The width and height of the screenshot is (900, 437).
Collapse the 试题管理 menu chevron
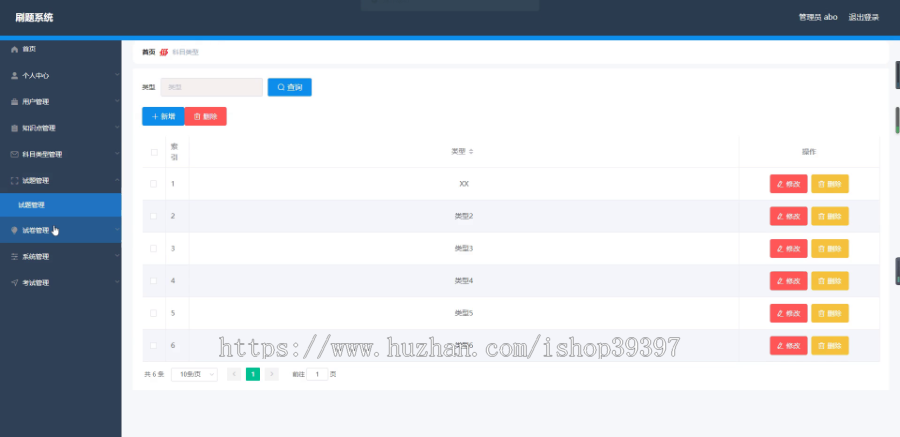click(x=117, y=180)
